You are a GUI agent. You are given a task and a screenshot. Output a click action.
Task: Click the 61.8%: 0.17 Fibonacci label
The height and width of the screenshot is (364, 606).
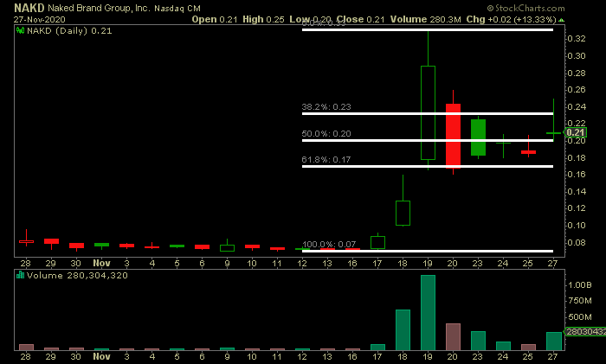pos(326,159)
